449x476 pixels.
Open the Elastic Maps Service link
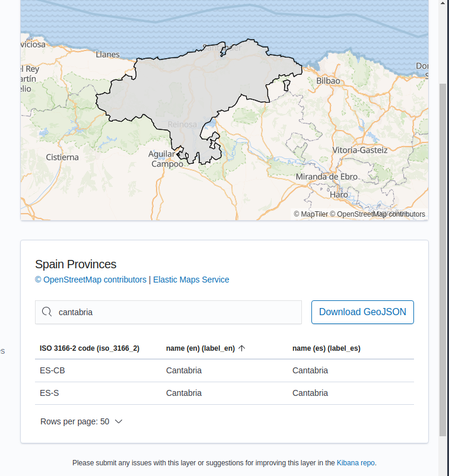coord(191,279)
